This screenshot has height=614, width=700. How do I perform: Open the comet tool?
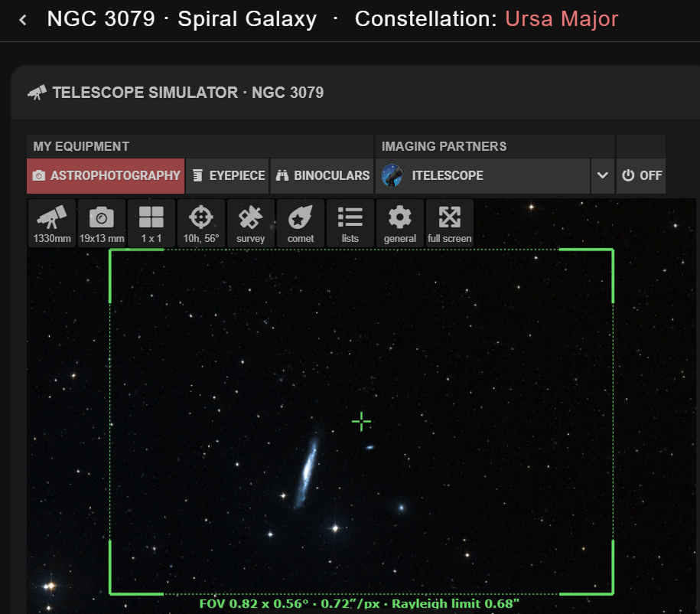[301, 224]
